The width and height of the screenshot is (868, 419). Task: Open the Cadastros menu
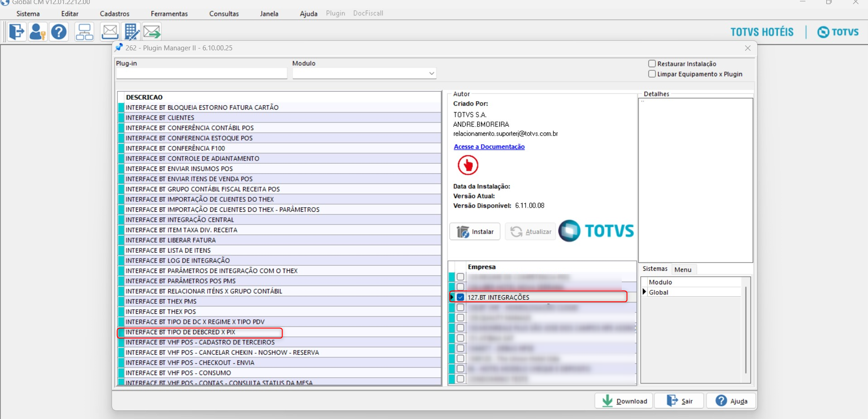[115, 14]
